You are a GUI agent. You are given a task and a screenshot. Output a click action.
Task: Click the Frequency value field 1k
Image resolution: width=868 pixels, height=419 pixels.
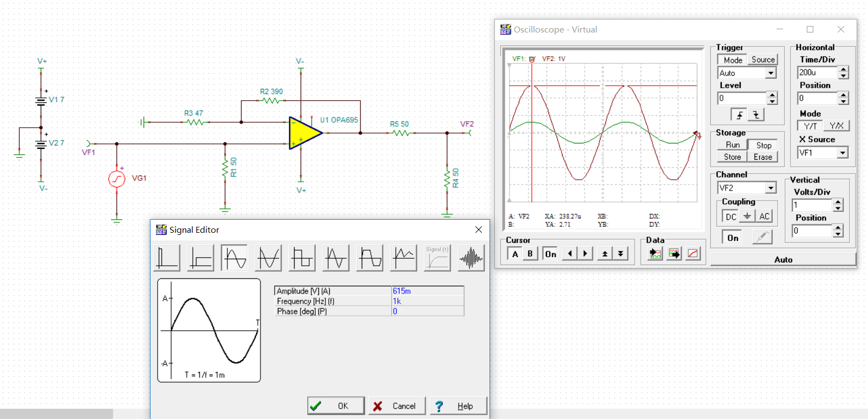pyautogui.click(x=428, y=301)
